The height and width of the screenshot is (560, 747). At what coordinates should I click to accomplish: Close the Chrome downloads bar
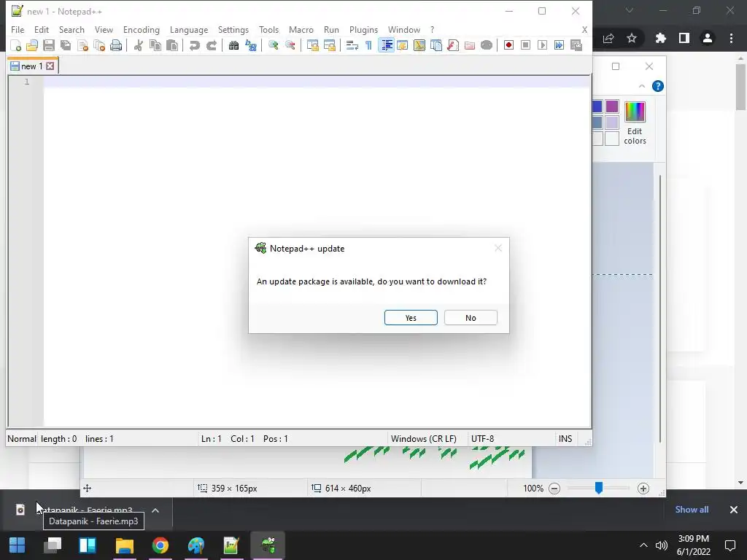734,510
